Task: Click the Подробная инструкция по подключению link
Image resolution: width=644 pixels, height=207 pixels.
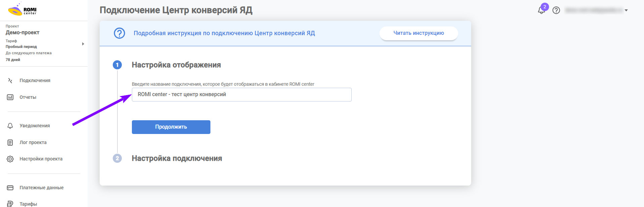Action: 224,33
